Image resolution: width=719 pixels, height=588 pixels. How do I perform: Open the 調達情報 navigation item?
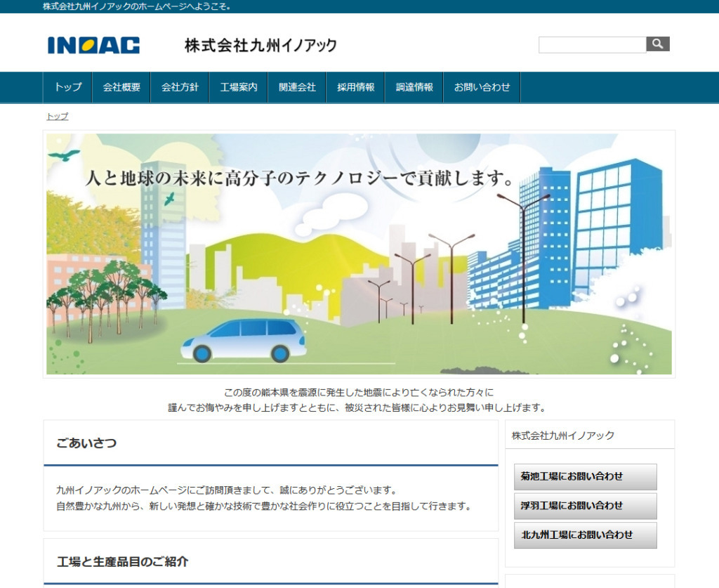(x=414, y=87)
